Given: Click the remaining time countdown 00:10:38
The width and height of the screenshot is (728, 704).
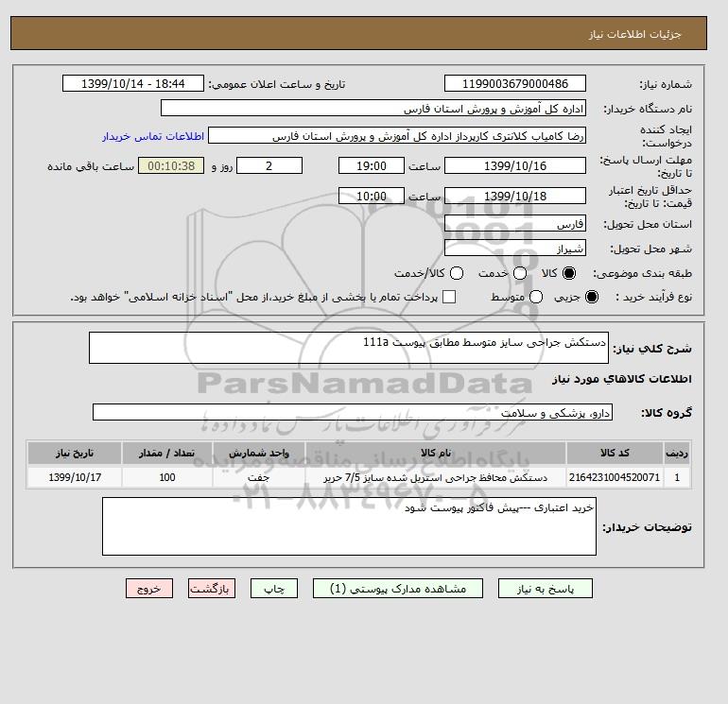Looking at the screenshot, I should (171, 165).
